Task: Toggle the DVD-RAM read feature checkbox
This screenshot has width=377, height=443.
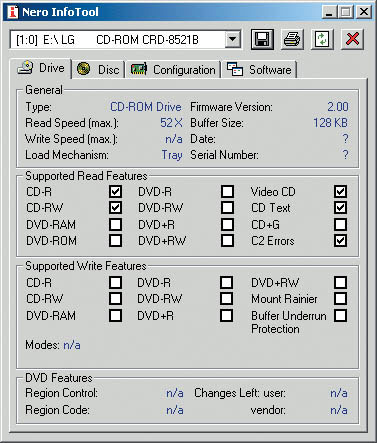Action: click(x=116, y=224)
